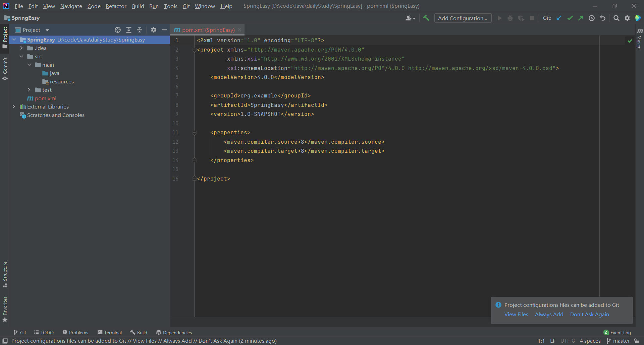This screenshot has width=644, height=345.
Task: Click Git Update Project arrow icon
Action: (x=559, y=18)
